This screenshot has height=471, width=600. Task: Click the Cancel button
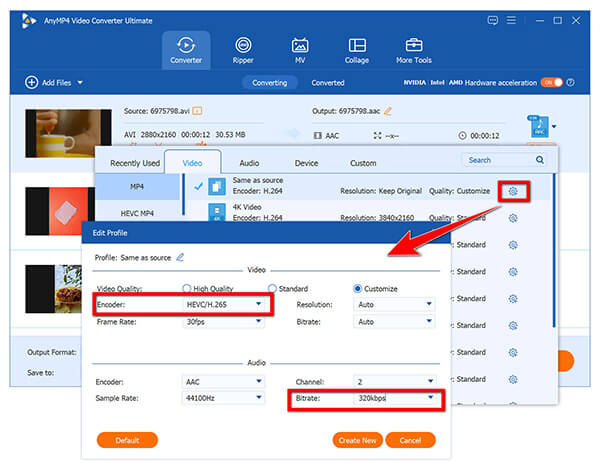(410, 440)
